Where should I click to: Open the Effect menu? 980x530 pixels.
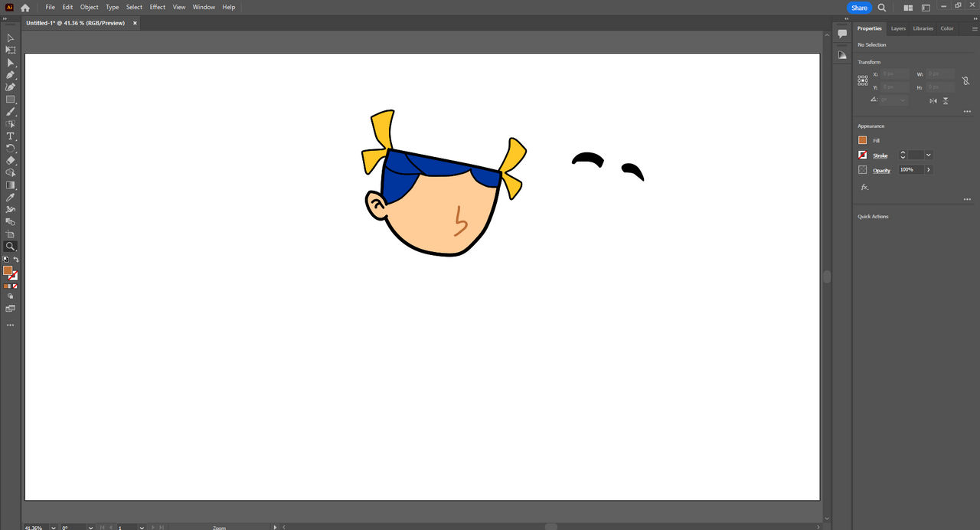[x=158, y=7]
